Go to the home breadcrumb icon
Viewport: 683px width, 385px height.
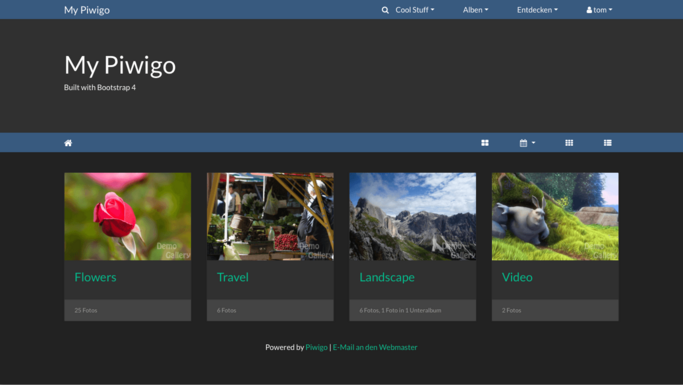[x=68, y=143]
